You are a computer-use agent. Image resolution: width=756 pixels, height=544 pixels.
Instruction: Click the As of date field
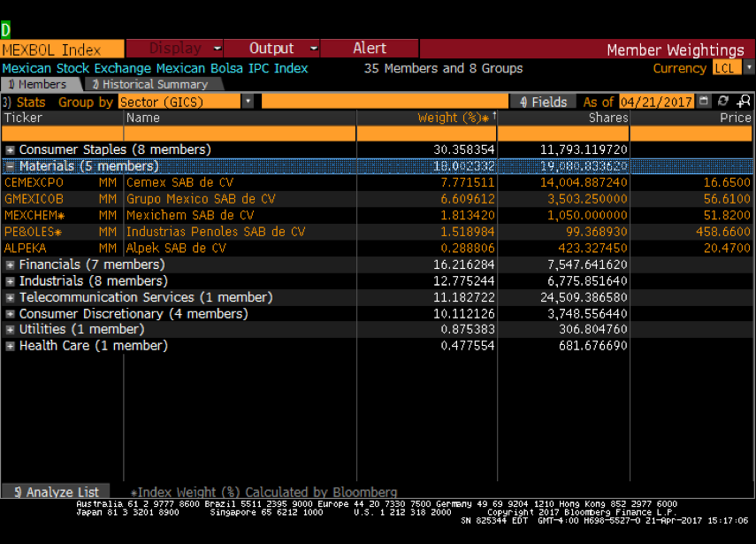657,102
